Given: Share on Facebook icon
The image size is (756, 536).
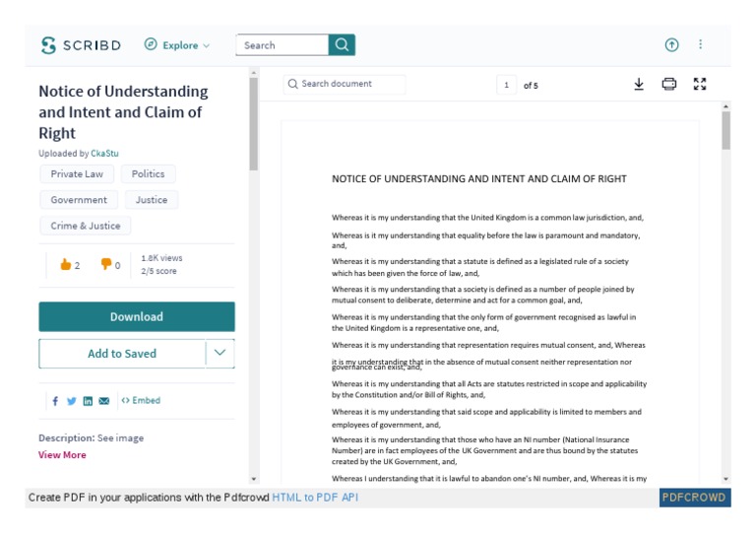Looking at the screenshot, I should pyautogui.click(x=55, y=401).
